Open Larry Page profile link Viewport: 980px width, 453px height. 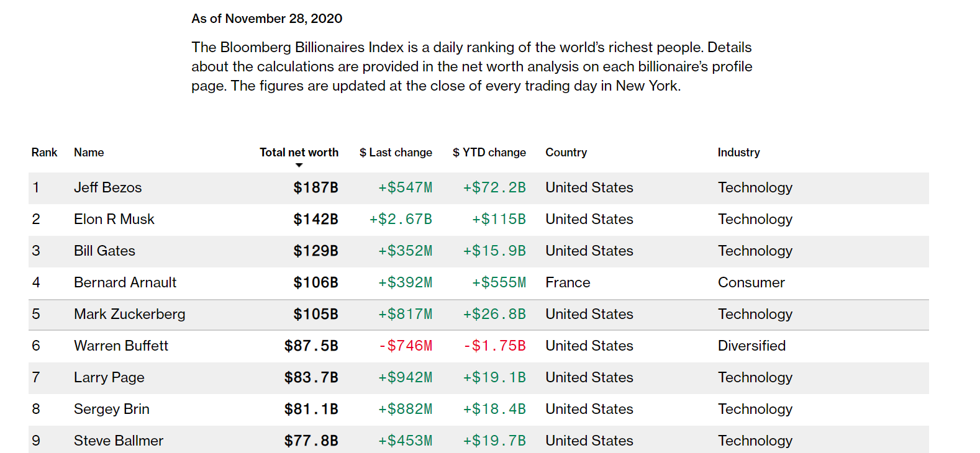(109, 377)
